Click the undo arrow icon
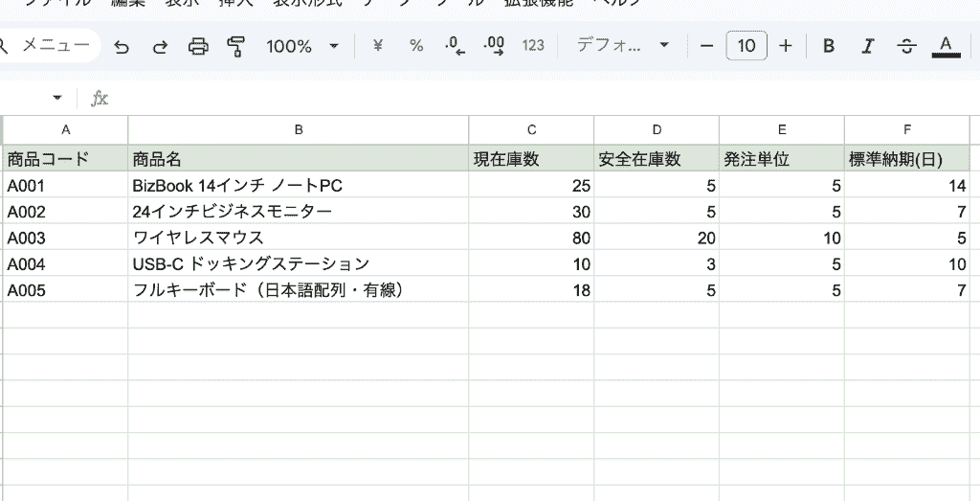This screenshot has height=501, width=980. pyautogui.click(x=122, y=46)
